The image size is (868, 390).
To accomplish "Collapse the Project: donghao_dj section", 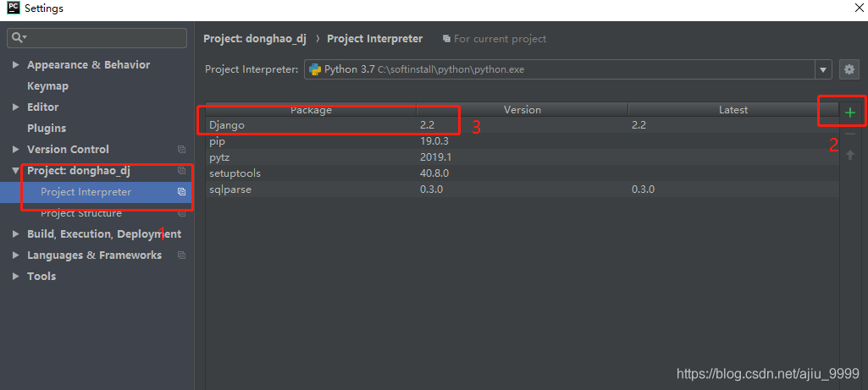I will (x=15, y=171).
